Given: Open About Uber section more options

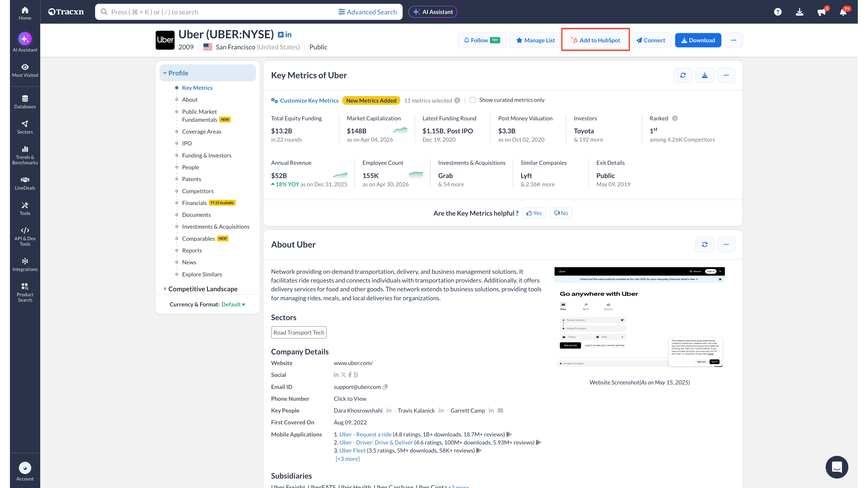Looking at the screenshot, I should (x=726, y=244).
